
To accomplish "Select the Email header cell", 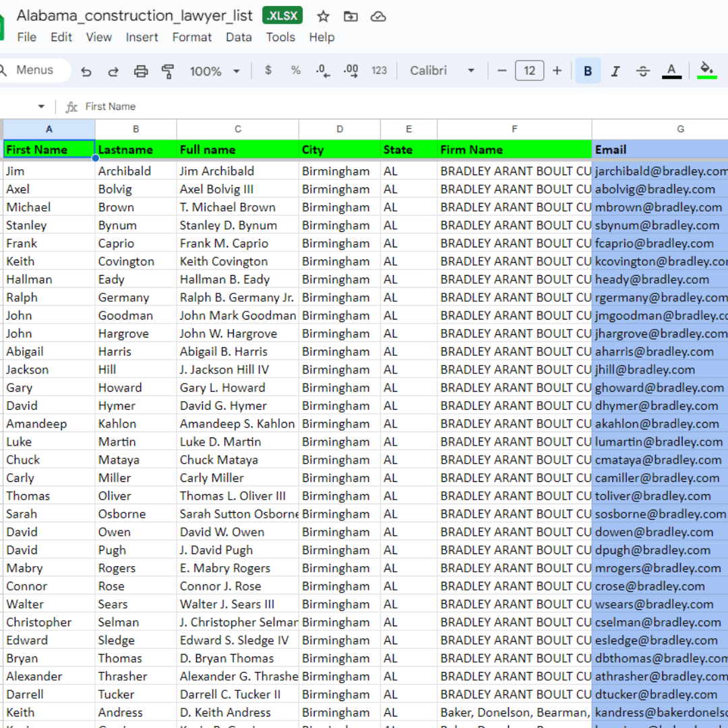I will pos(659,150).
